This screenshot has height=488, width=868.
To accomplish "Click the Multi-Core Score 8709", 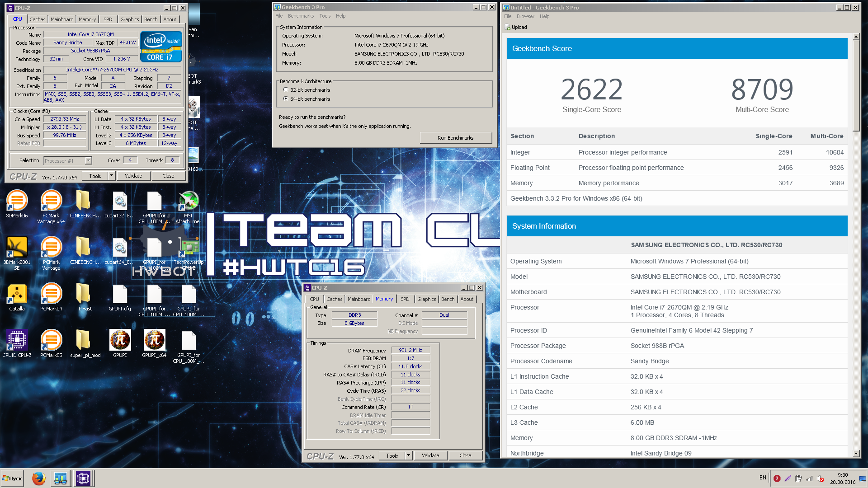I will (762, 89).
